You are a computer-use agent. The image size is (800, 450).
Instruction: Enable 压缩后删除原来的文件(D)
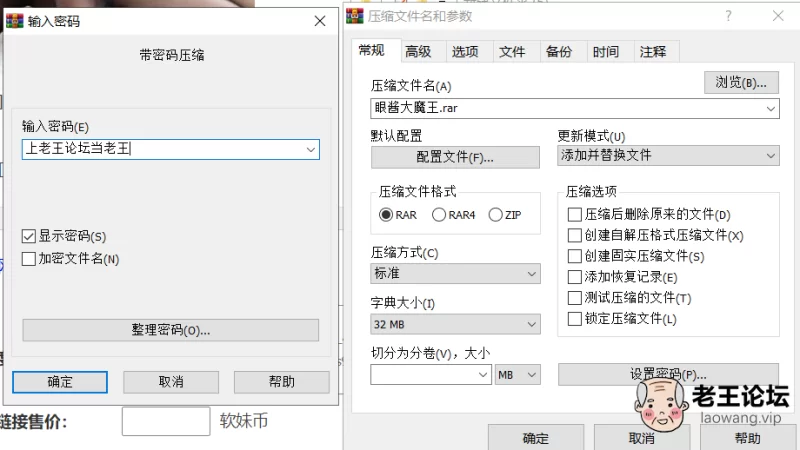pyautogui.click(x=574, y=214)
